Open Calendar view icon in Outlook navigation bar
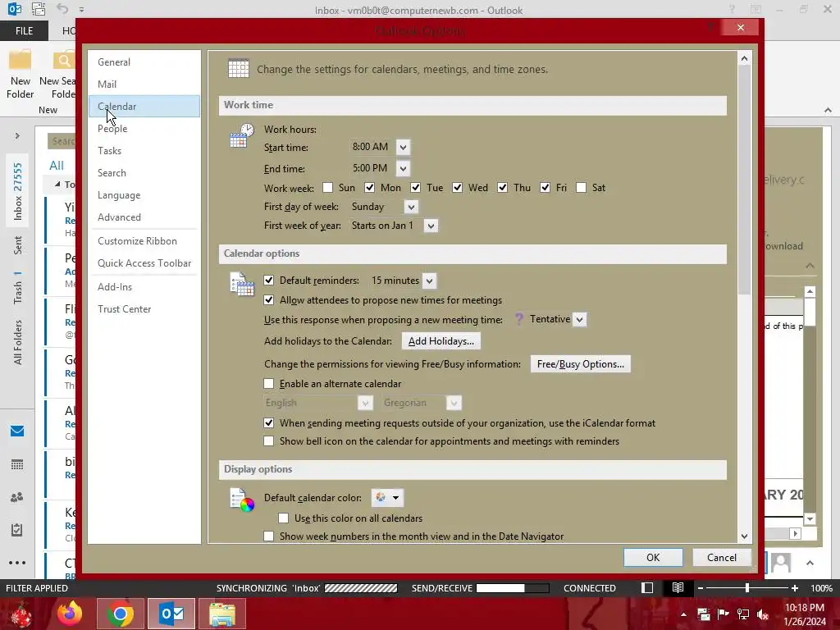The width and height of the screenshot is (840, 630). tap(17, 464)
